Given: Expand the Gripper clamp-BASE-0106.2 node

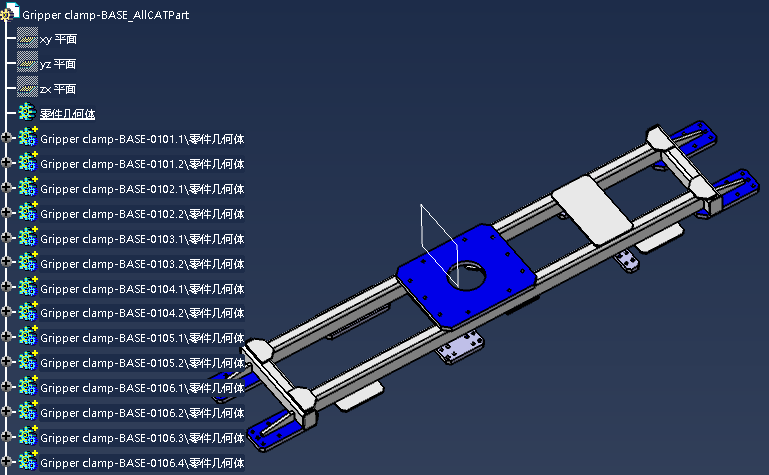Looking at the screenshot, I should tap(6, 413).
